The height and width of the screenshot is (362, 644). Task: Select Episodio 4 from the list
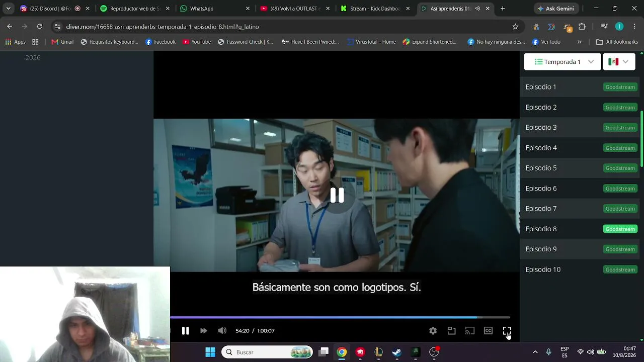pyautogui.click(x=541, y=148)
